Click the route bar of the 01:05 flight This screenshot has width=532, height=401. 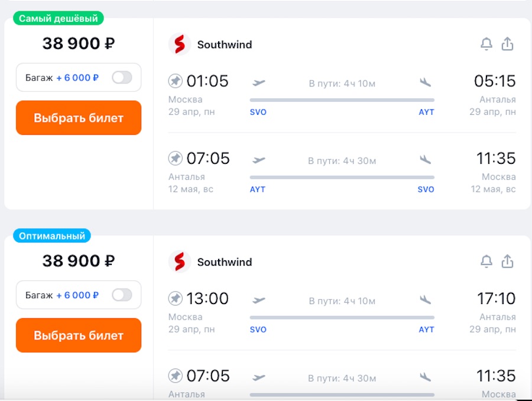pyautogui.click(x=342, y=100)
